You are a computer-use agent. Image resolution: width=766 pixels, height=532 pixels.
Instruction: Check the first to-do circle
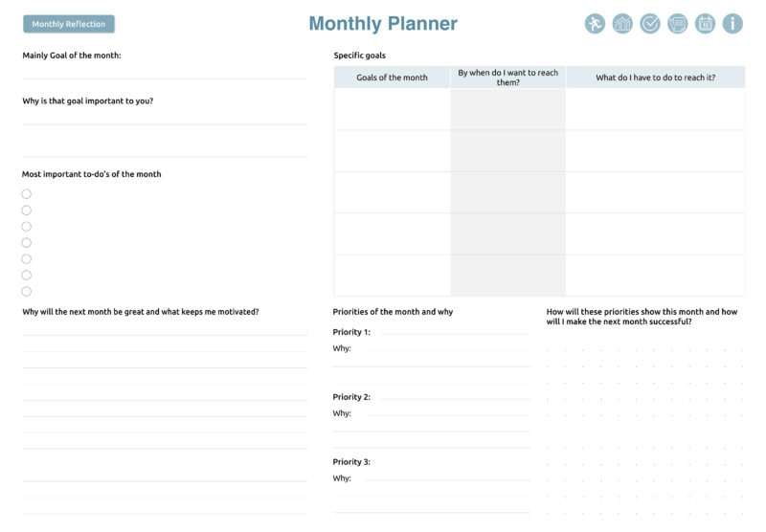[x=27, y=194]
